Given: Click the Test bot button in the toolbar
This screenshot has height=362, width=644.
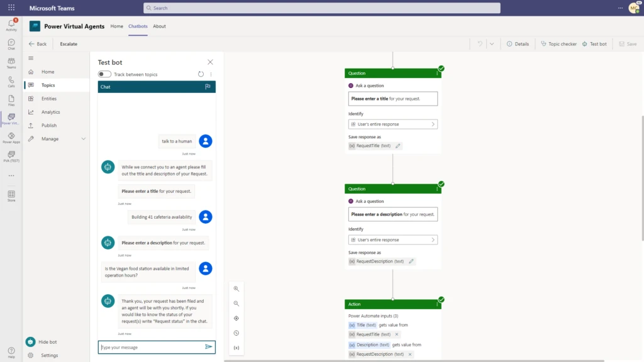Looking at the screenshot, I should pos(594,44).
